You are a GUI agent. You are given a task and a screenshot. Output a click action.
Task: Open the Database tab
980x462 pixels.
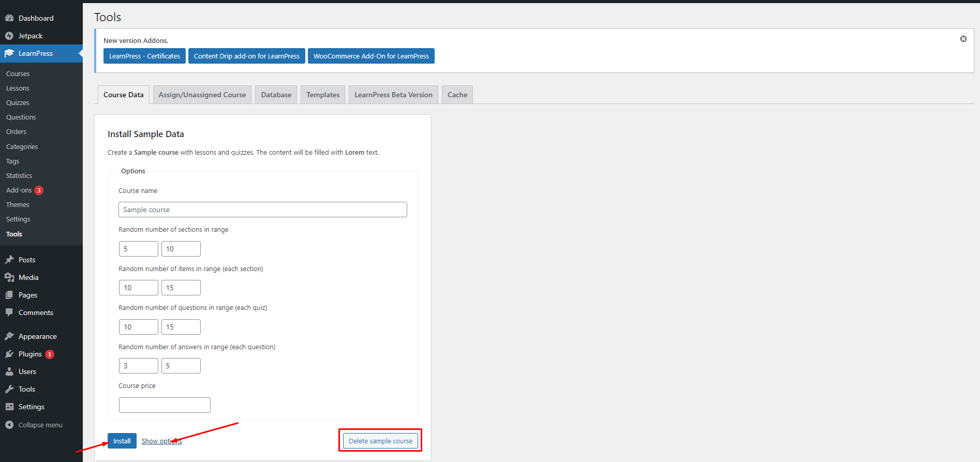(x=276, y=95)
